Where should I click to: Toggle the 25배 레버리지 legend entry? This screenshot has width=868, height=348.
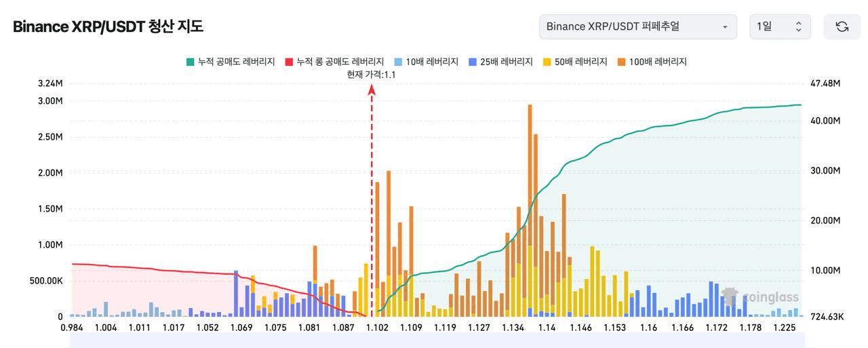[x=500, y=62]
